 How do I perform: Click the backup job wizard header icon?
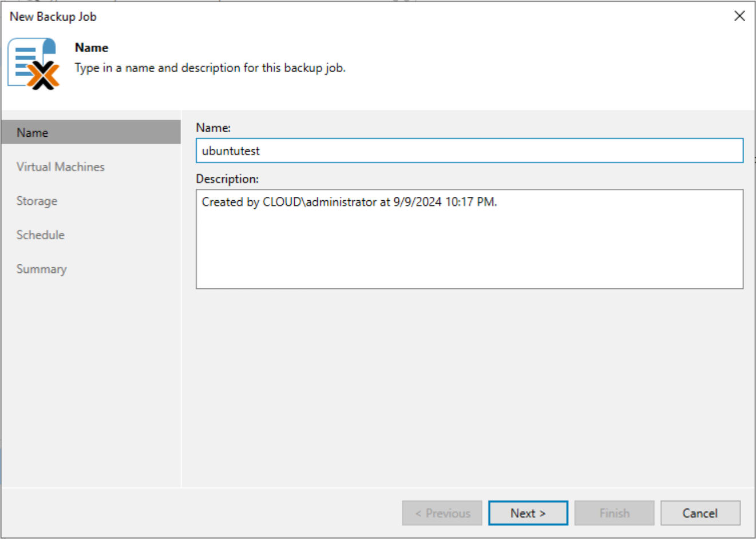(x=34, y=61)
